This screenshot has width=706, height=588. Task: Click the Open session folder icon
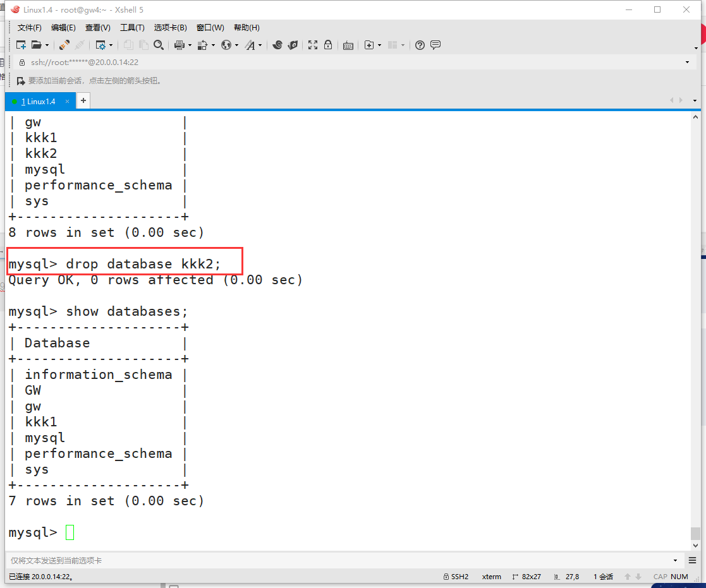click(37, 45)
